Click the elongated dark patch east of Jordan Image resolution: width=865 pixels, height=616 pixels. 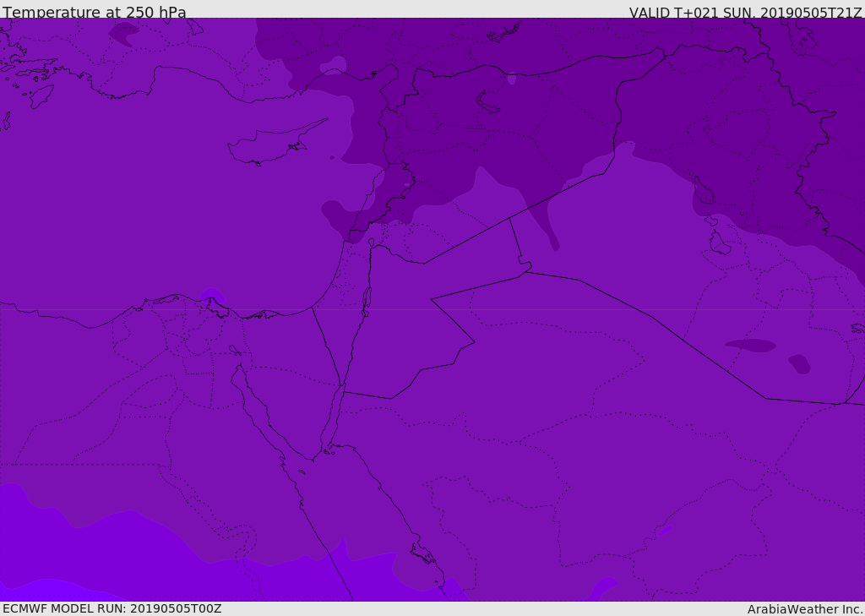[750, 346]
